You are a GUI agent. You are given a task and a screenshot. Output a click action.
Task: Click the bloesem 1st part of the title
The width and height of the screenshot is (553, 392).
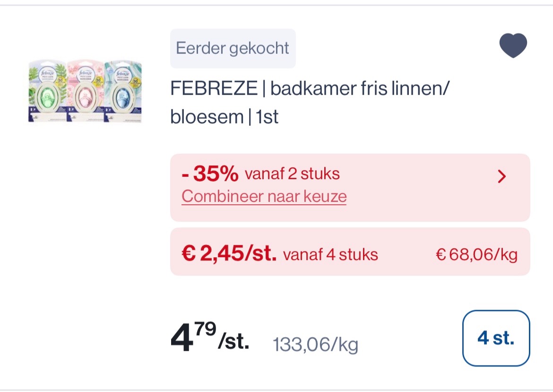[225, 116]
